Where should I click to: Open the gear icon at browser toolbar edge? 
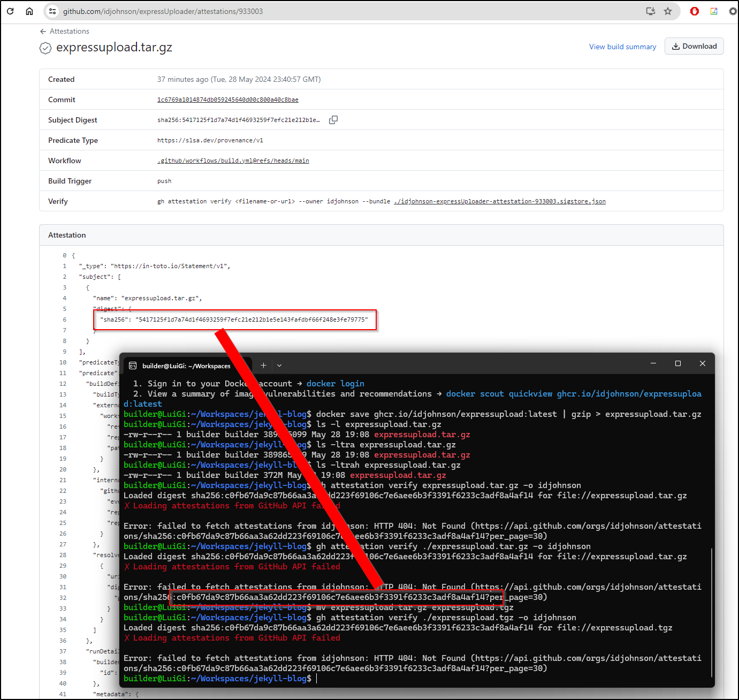click(733, 11)
